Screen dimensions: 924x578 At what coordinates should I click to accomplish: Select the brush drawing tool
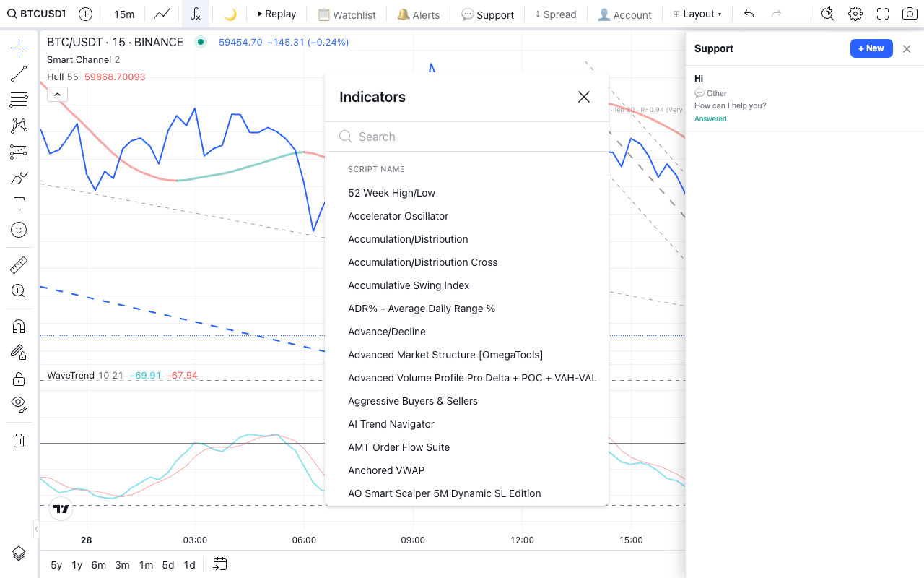pos(19,178)
